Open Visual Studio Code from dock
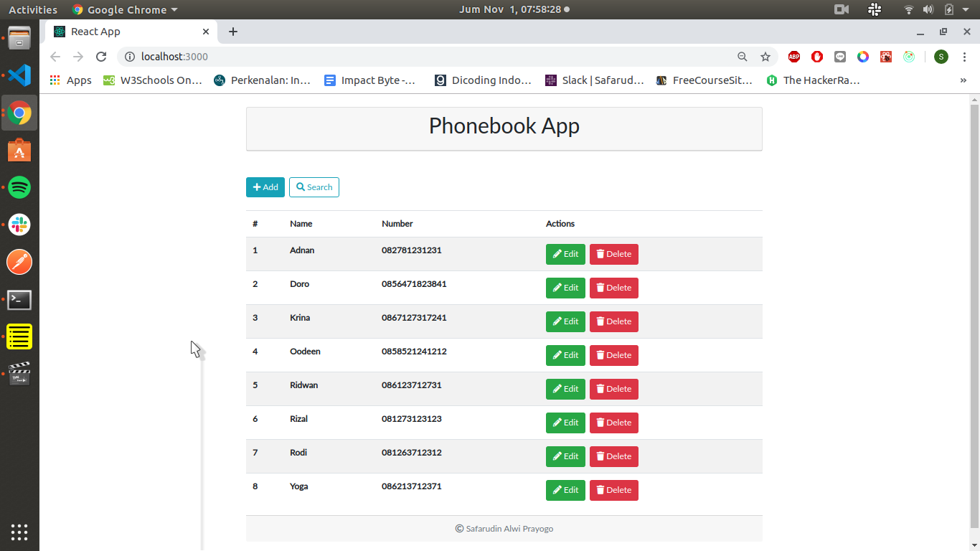The image size is (980, 551). point(19,75)
